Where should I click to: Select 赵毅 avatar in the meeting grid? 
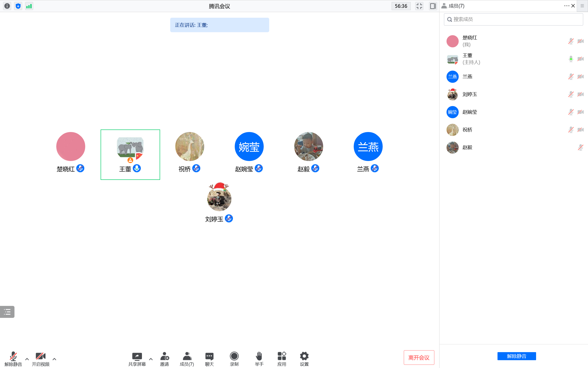[308, 146]
